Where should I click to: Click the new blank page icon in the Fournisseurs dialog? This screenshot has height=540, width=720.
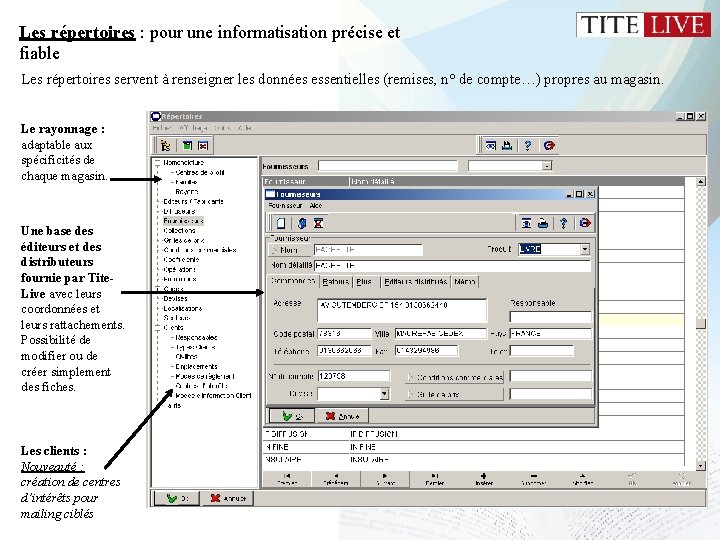[281, 223]
